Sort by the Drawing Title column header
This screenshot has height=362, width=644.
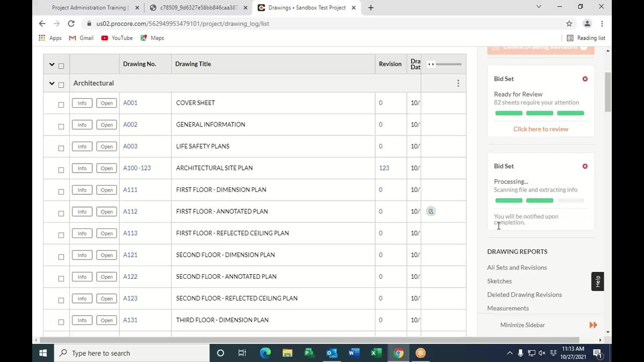[x=193, y=64]
